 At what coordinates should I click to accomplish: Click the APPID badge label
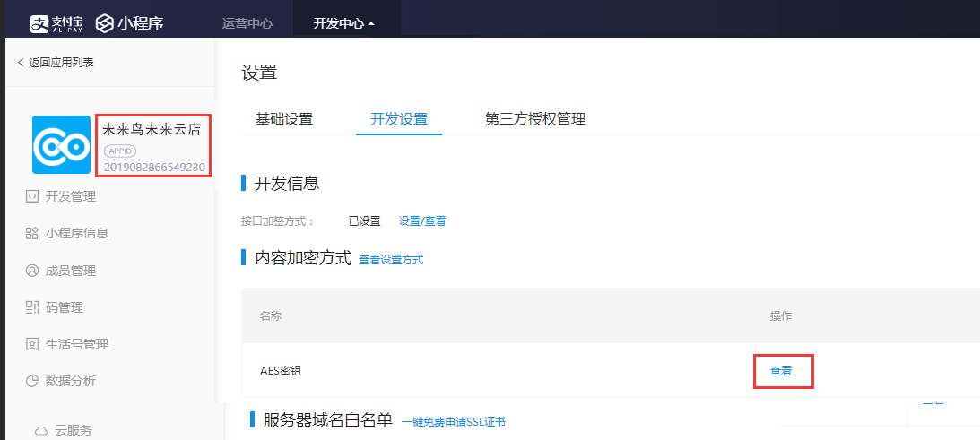120,151
